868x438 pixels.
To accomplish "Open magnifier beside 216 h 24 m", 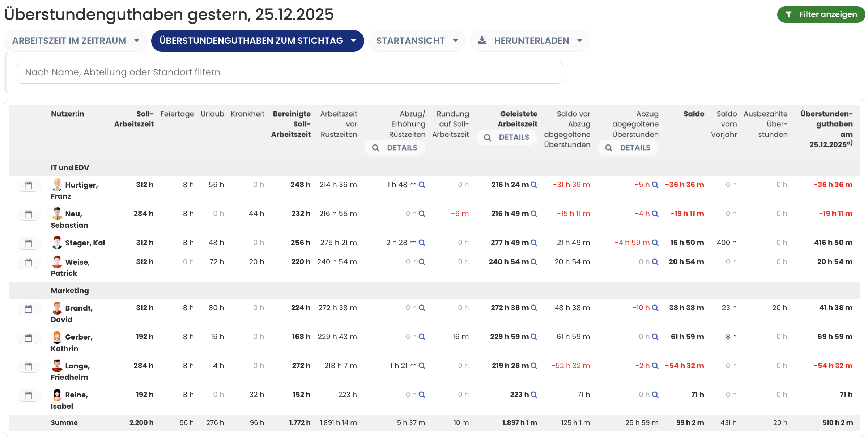I will 534,185.
